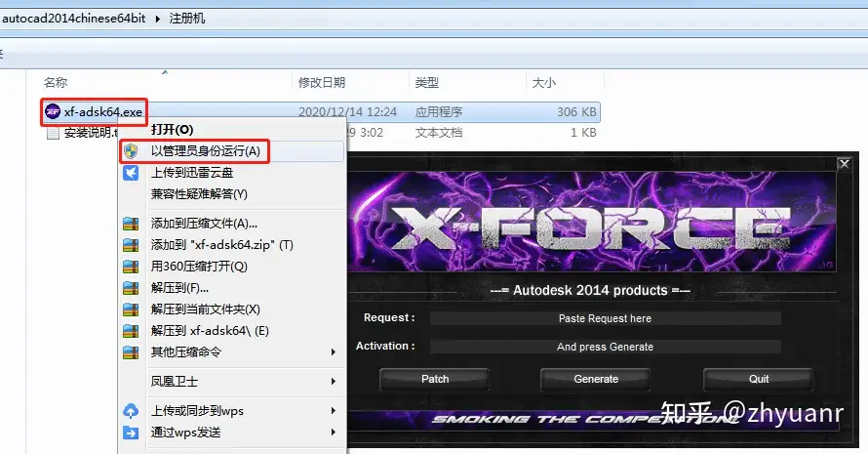Image resolution: width=868 pixels, height=454 pixels.
Task: Click the Xunlei bird icon for 上传到迅雷云盘
Action: pyautogui.click(x=131, y=173)
